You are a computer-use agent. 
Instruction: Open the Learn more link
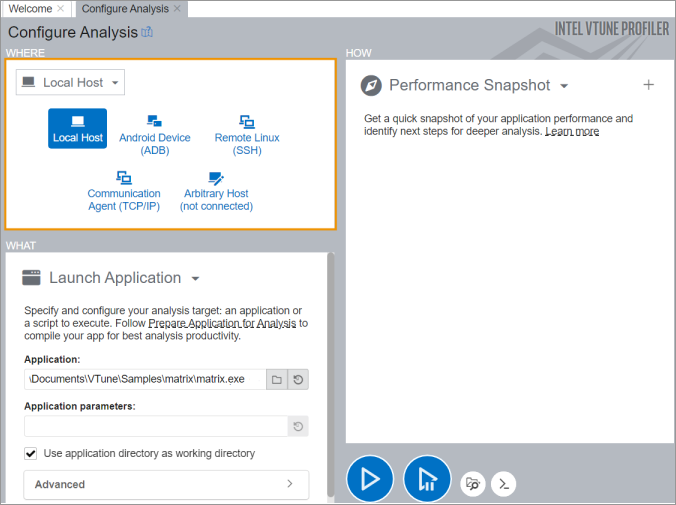click(572, 131)
